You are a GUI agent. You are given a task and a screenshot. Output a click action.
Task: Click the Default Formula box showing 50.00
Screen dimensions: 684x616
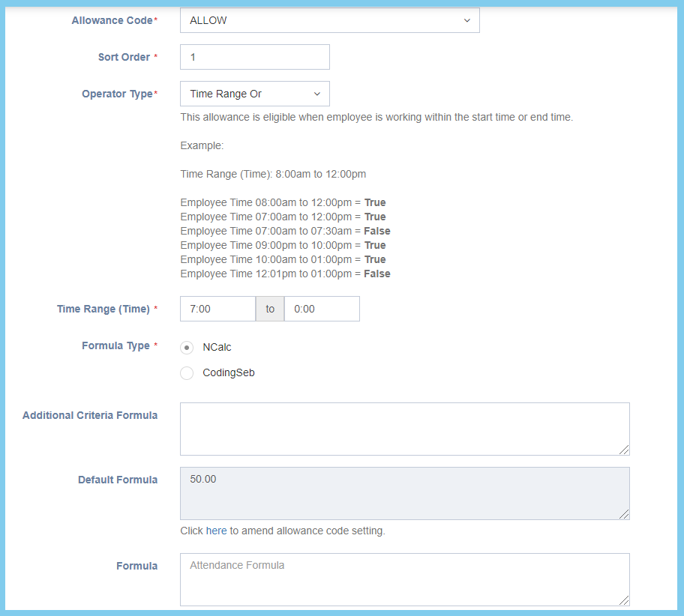[x=404, y=493]
